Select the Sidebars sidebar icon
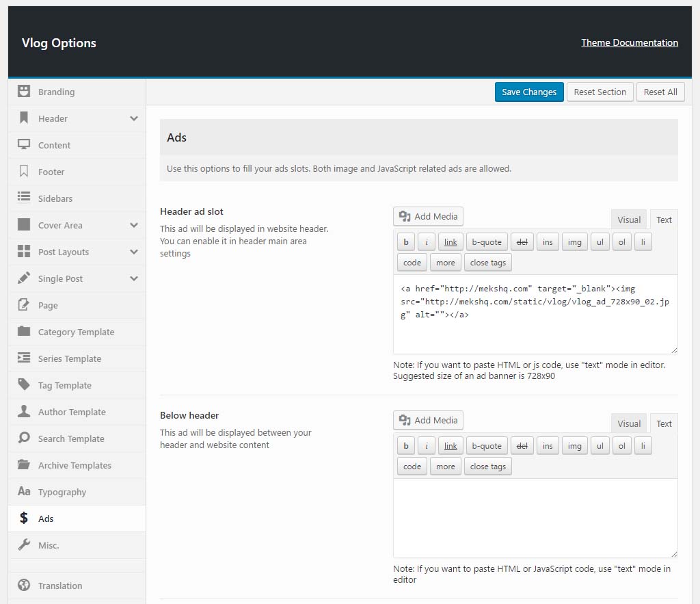The image size is (700, 604). [25, 198]
